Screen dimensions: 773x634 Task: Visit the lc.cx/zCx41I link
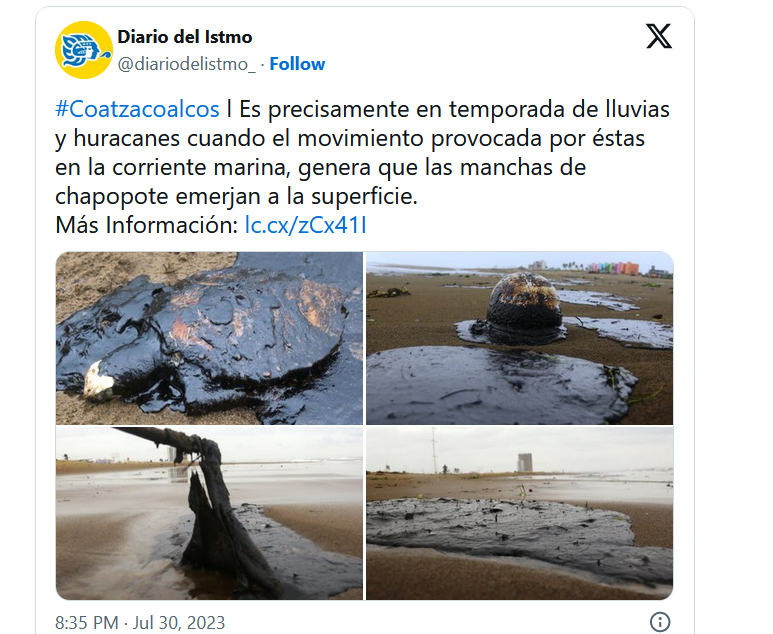306,225
